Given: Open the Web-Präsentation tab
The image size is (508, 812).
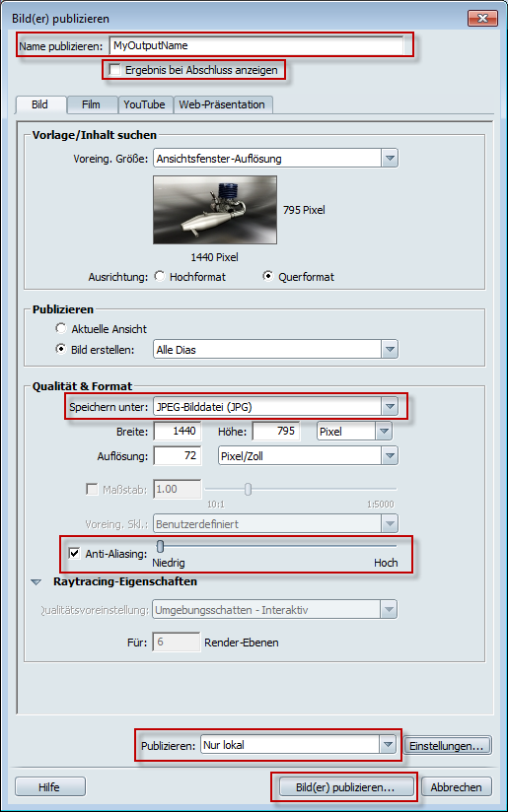Looking at the screenshot, I should pyautogui.click(x=222, y=104).
